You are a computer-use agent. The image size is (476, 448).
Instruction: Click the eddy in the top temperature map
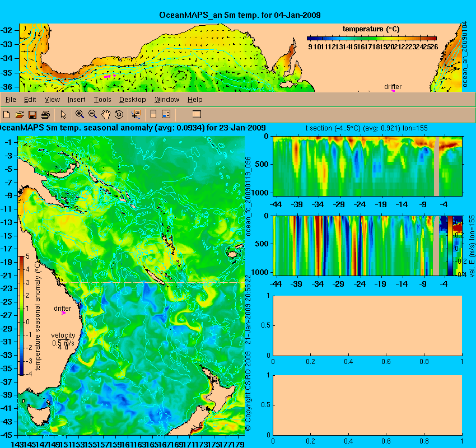[181, 74]
